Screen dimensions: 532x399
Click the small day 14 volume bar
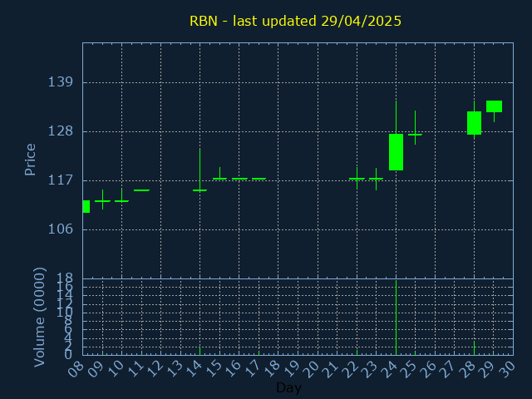[199, 351]
